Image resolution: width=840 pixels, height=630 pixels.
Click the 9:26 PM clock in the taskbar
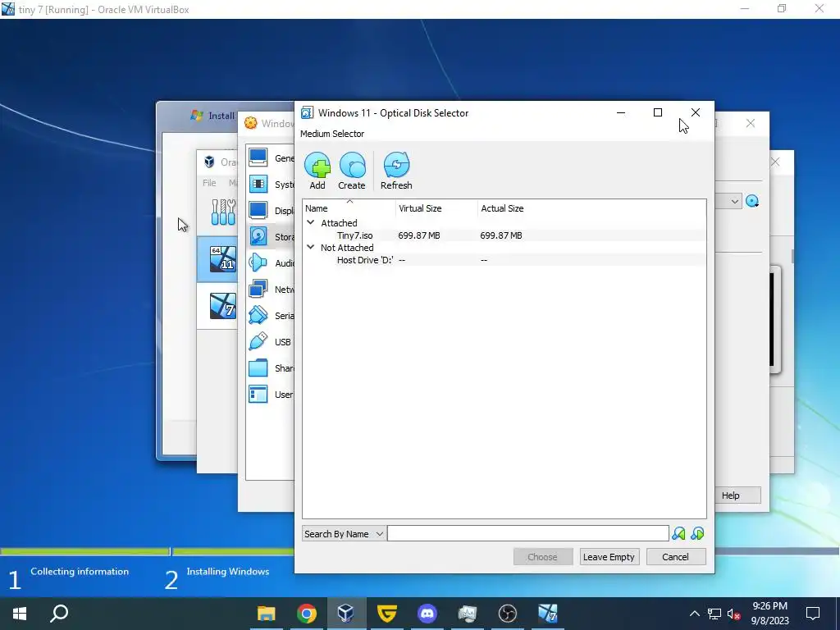click(769, 606)
